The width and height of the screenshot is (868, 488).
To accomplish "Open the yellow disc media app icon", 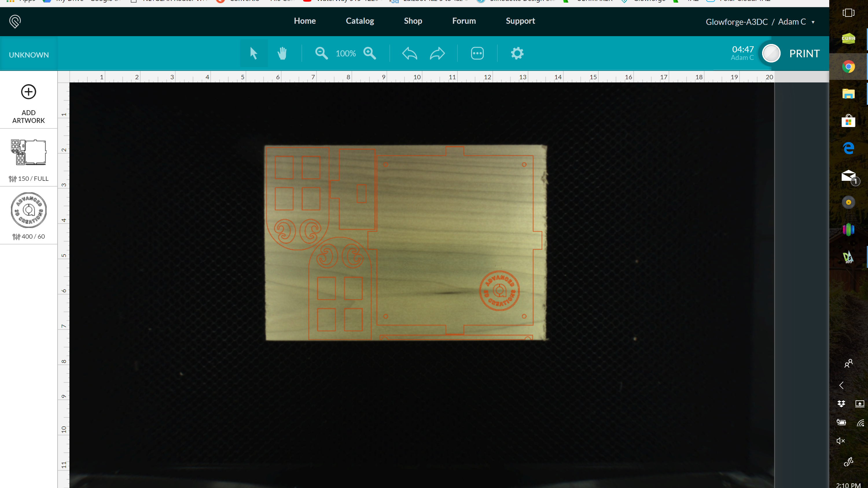I will [848, 202].
